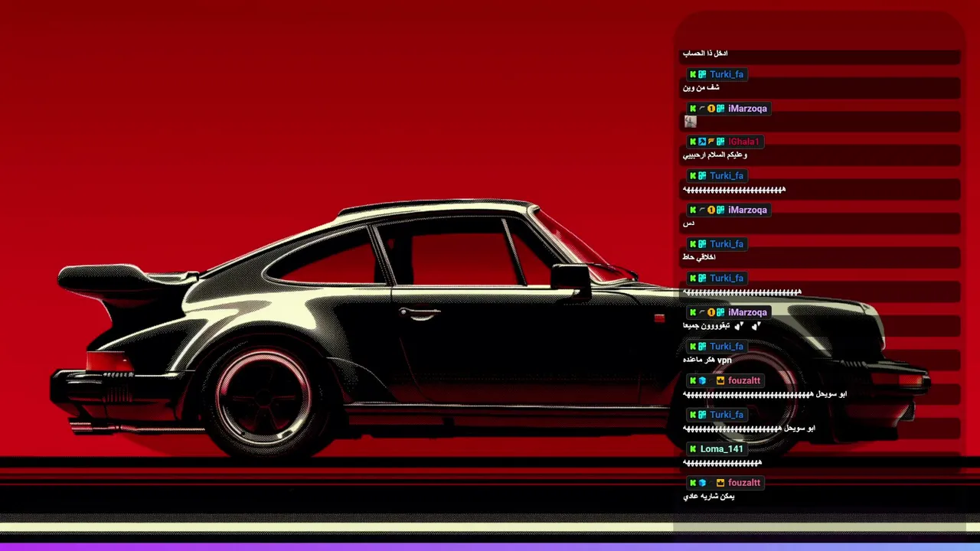Click gold number-one badge of iMarzoqa above emote image
The height and width of the screenshot is (551, 980).
pos(711,109)
